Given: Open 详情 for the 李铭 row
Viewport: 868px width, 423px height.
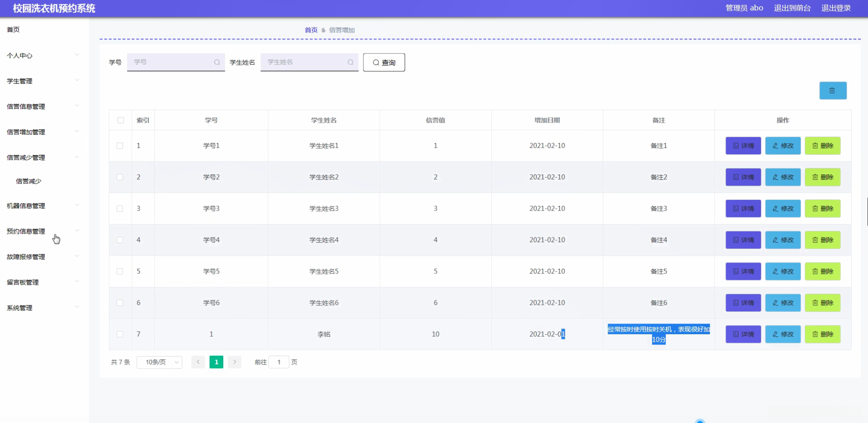Looking at the screenshot, I should (x=743, y=334).
